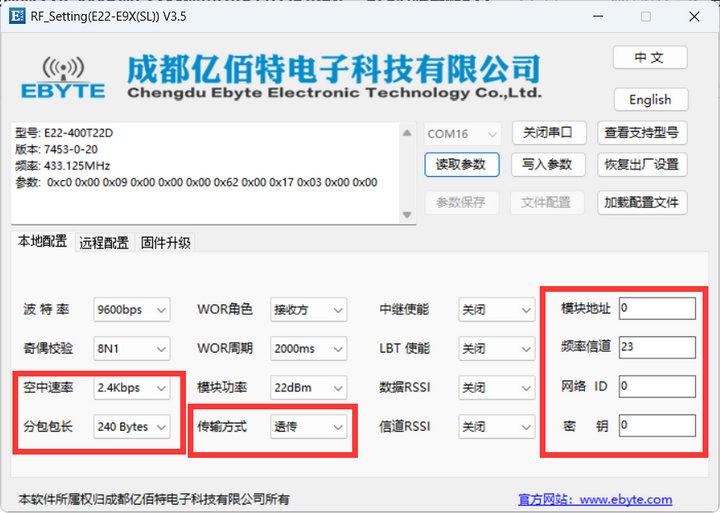Screen dimensions: 720x513
Task: Click the copyright text at window bottom
Action: (x=154, y=499)
